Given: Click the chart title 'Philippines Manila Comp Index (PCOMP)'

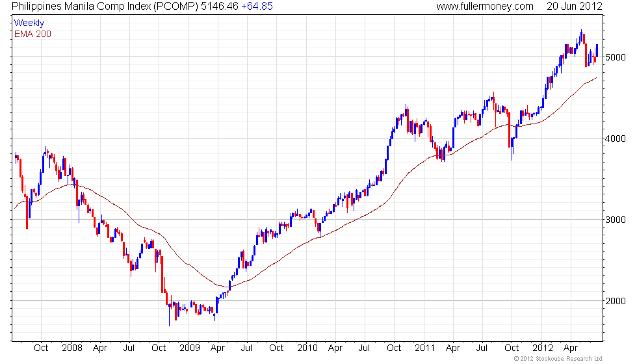Looking at the screenshot, I should (x=105, y=6).
